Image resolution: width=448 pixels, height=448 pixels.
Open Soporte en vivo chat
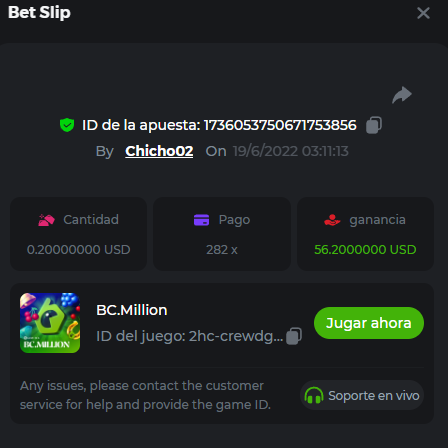(x=362, y=395)
